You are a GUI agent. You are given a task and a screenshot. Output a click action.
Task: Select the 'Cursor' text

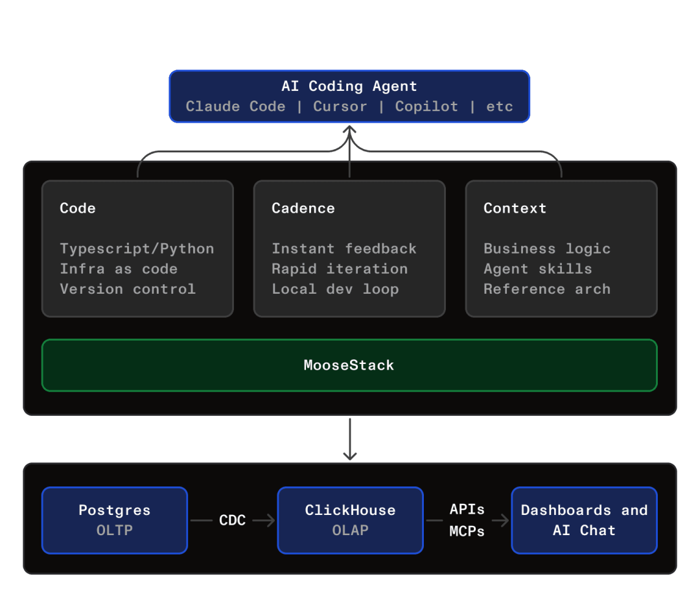click(340, 106)
